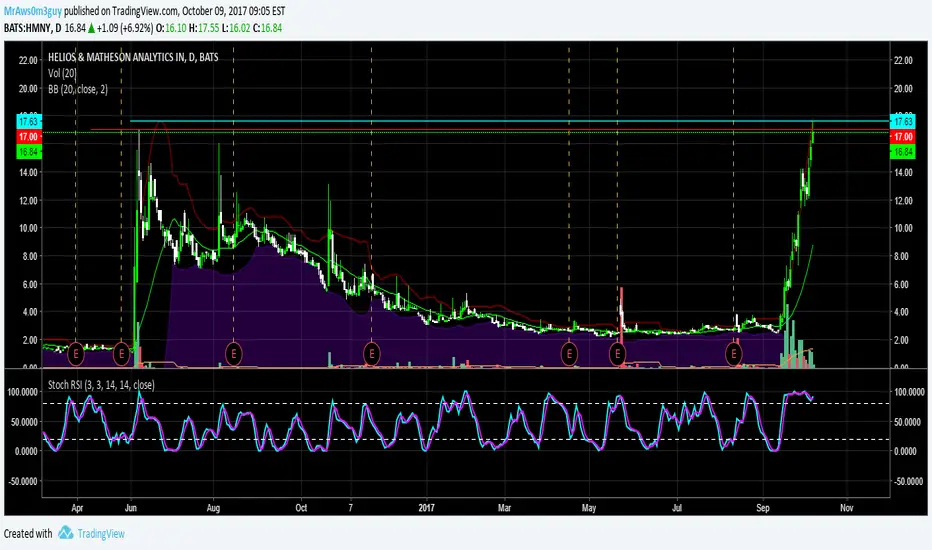Click the Stoch RSI (3, 3, 14, 14, close) label
This screenshot has width=932, height=550.
click(101, 385)
